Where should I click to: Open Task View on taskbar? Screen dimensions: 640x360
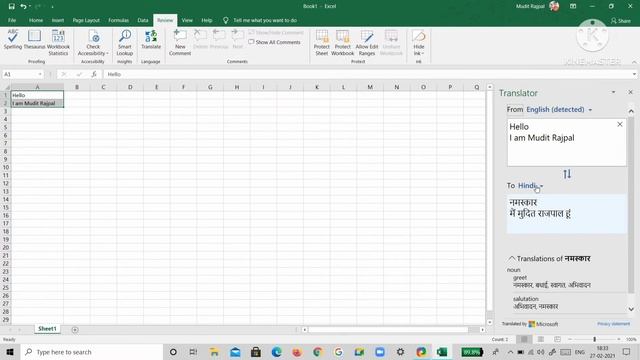[193, 352]
